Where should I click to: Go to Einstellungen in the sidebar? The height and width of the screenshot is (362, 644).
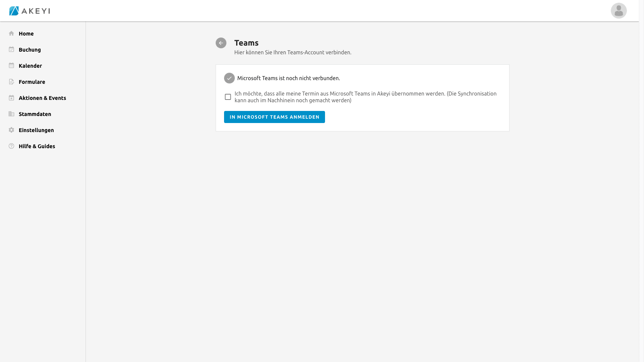click(36, 130)
